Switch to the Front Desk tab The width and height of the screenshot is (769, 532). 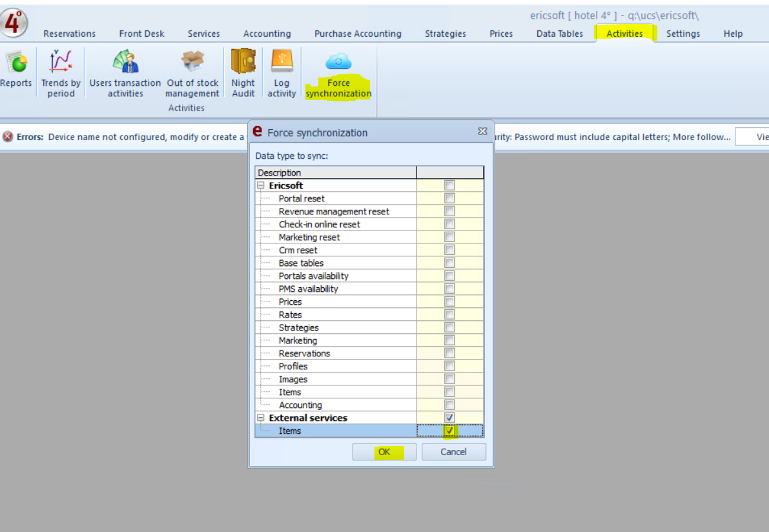point(141,34)
